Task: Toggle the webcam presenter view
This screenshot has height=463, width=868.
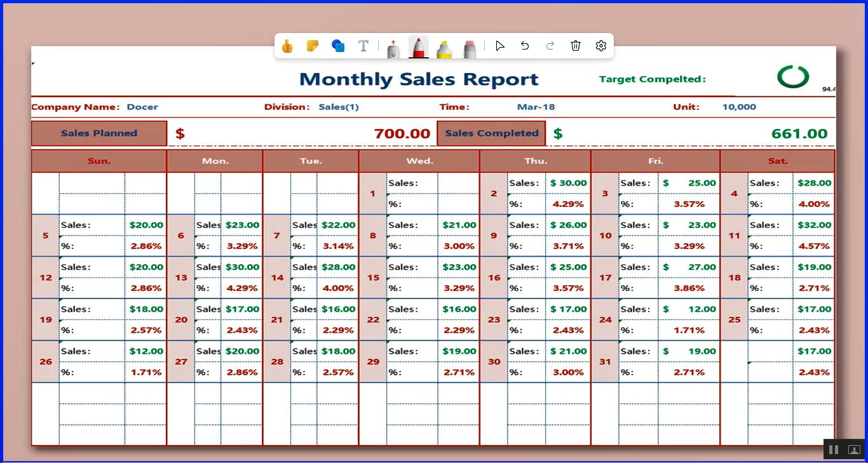Action: [855, 450]
